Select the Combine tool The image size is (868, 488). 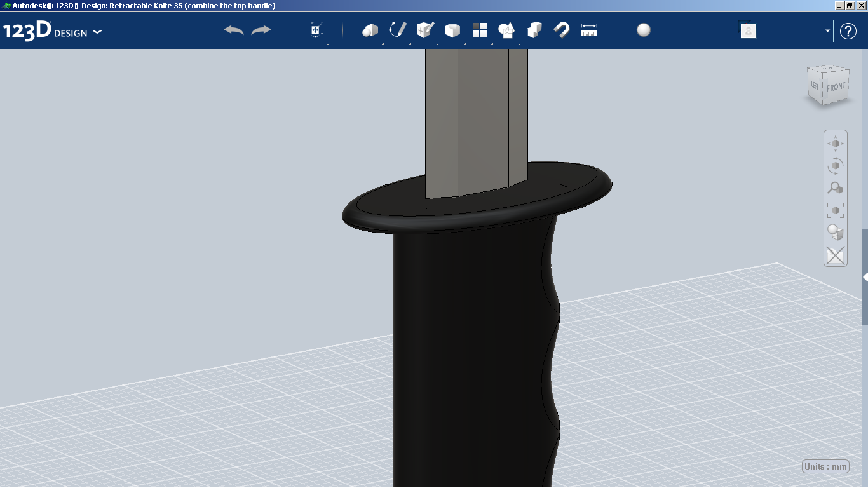point(534,29)
